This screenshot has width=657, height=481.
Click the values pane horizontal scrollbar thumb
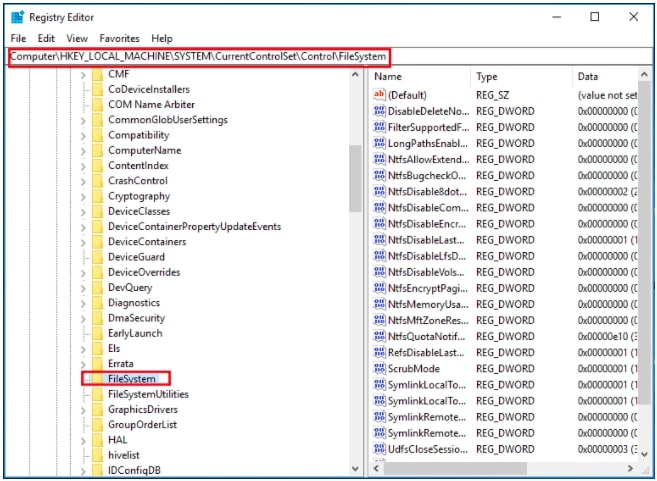(455, 468)
